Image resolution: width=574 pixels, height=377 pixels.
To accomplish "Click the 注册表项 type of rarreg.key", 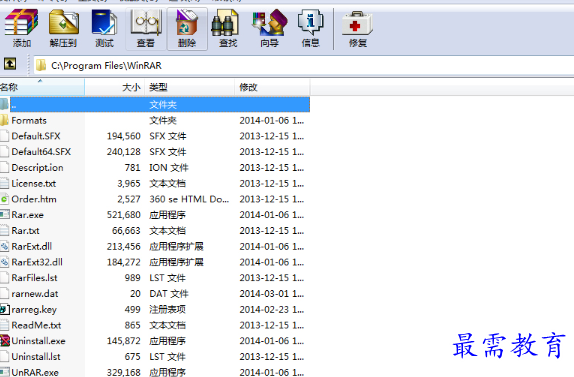I will pyautogui.click(x=167, y=310).
